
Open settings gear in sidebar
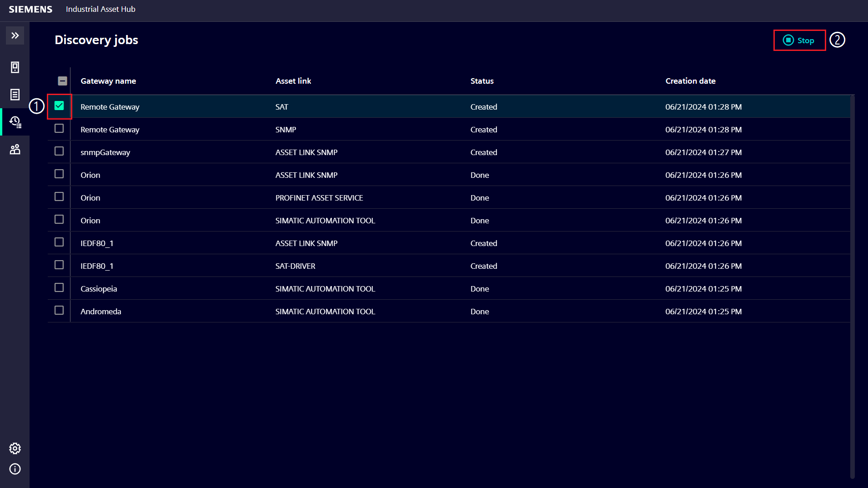tap(15, 448)
